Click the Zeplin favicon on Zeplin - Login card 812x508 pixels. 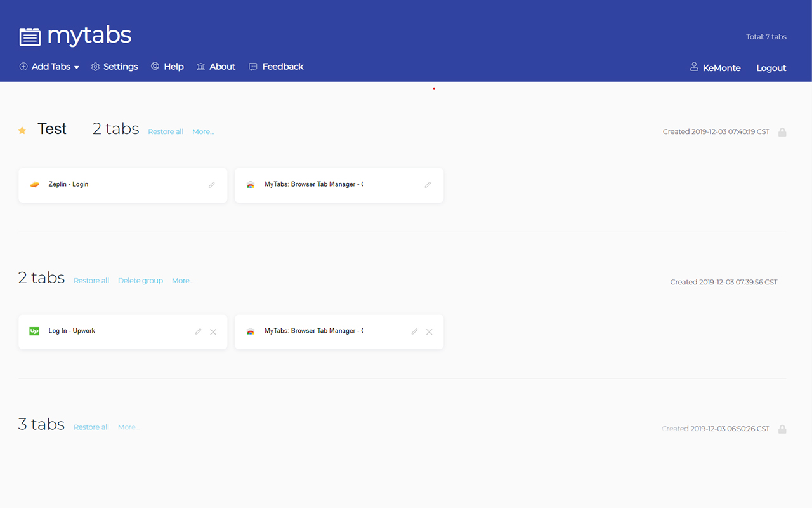pos(35,185)
